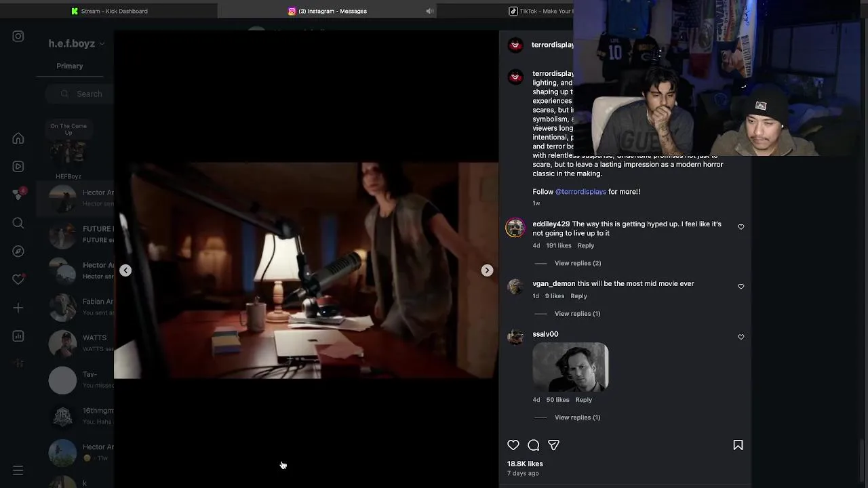
Task: View 191 likes on eddiley429 comment
Action: (x=559, y=245)
